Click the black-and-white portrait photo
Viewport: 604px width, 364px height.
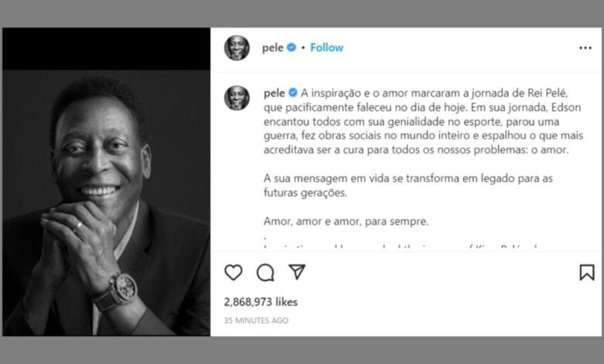(106, 203)
